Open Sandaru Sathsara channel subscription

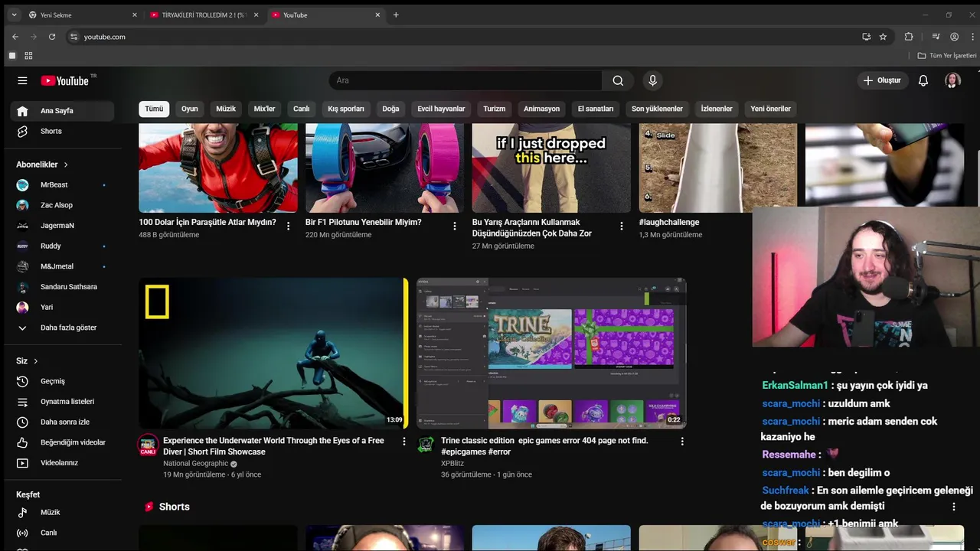click(62, 287)
